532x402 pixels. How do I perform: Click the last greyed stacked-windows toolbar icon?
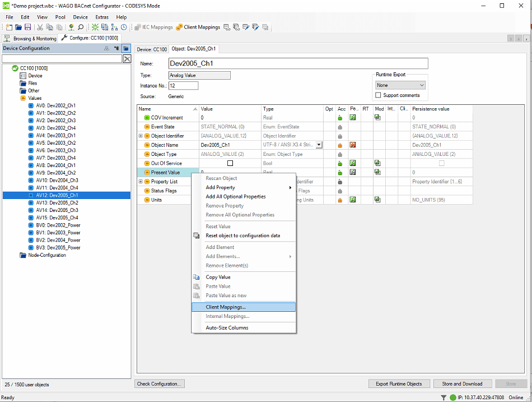tap(265, 27)
